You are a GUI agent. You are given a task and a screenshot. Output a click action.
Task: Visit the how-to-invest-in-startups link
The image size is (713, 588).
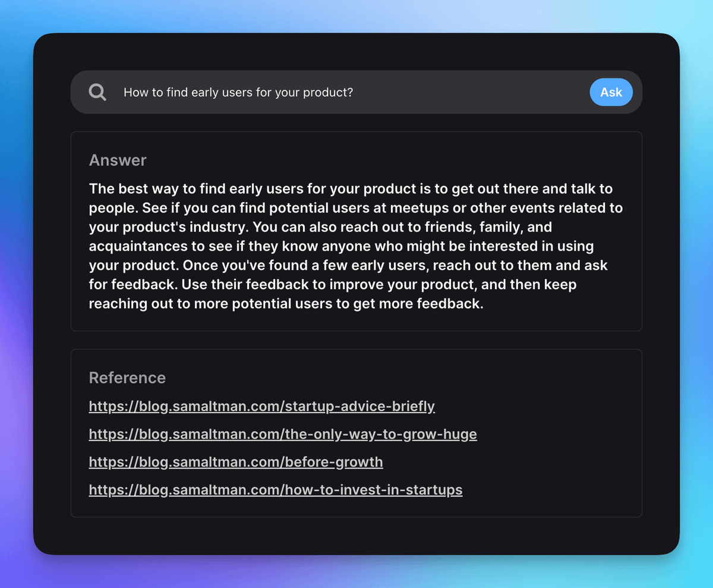pyautogui.click(x=276, y=490)
